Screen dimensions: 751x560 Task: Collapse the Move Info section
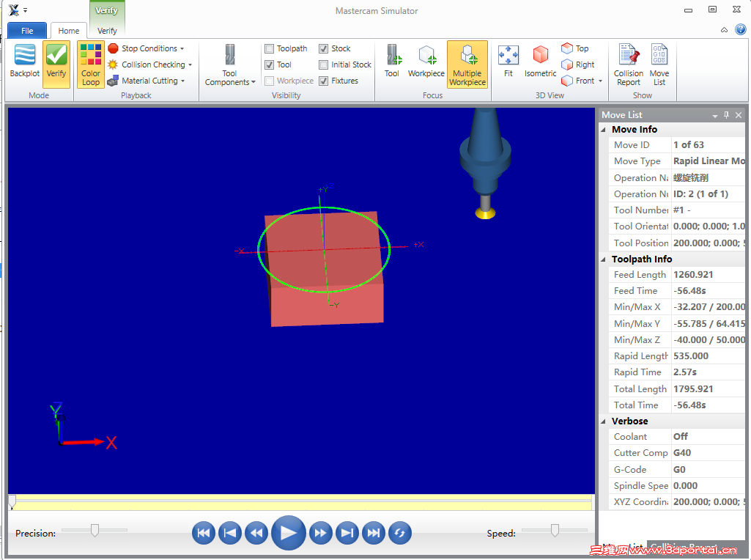click(x=604, y=130)
